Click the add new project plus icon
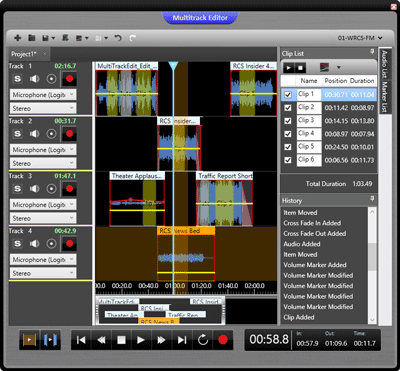 [17, 38]
